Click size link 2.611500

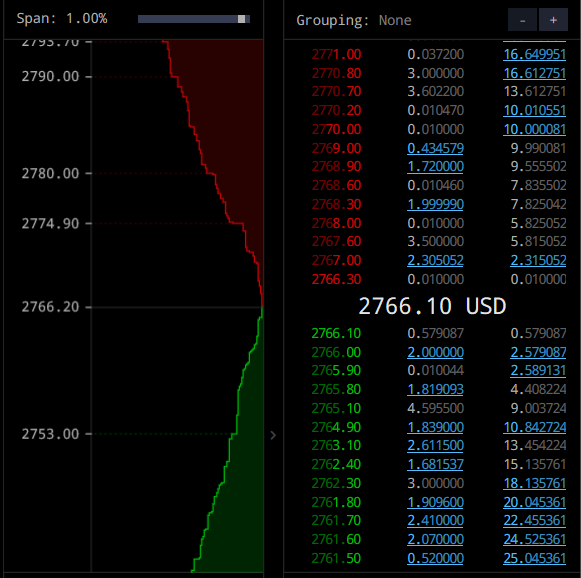(435, 445)
